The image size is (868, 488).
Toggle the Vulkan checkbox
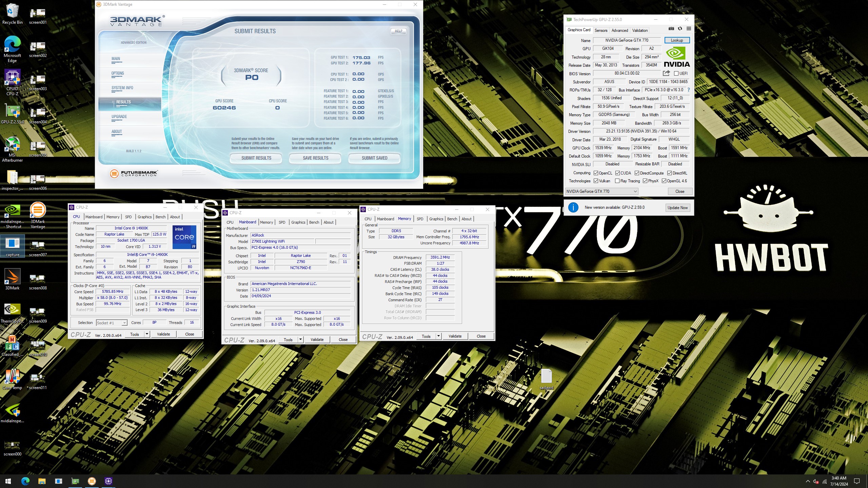click(596, 181)
